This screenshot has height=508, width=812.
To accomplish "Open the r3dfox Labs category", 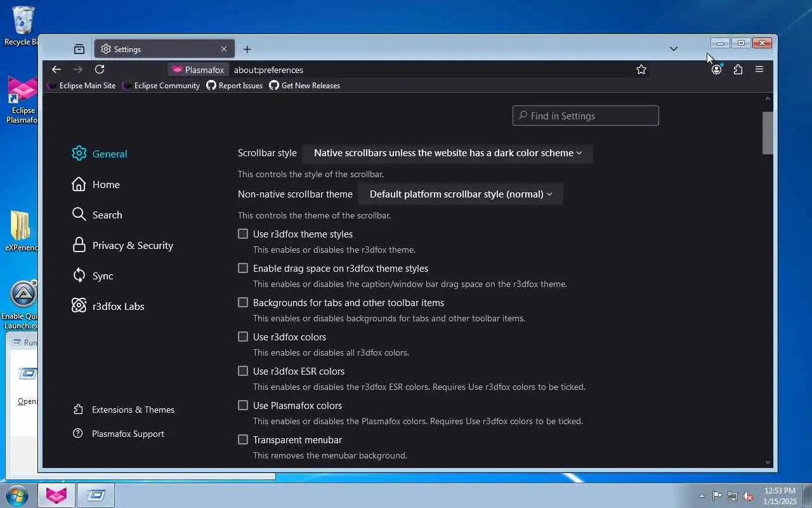I will point(108,306).
